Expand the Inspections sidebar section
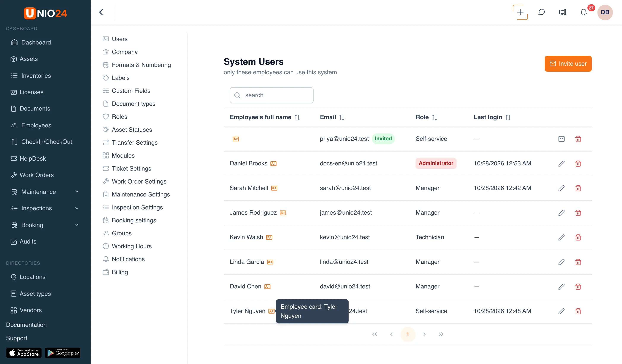622x364 pixels. coord(77,208)
